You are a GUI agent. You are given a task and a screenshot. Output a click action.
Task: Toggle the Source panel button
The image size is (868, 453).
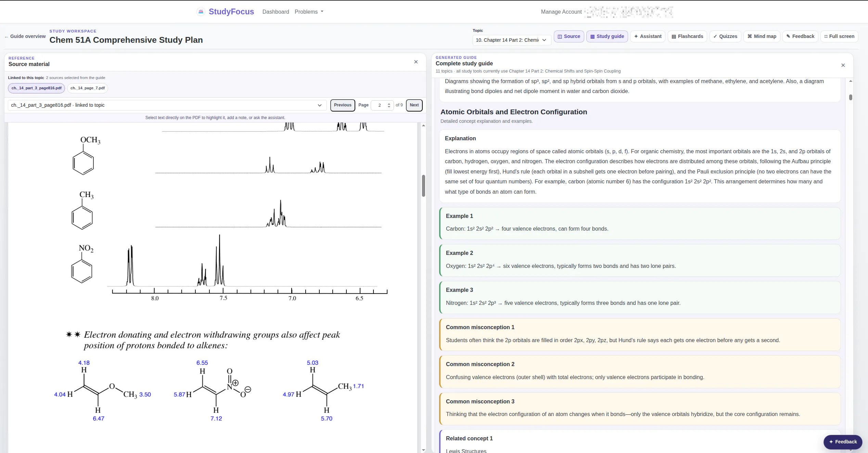(569, 36)
